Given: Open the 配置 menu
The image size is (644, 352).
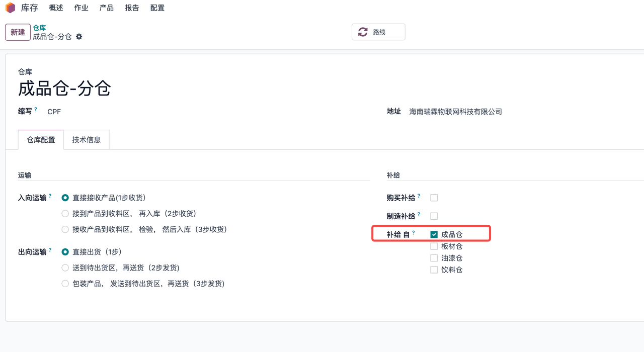Looking at the screenshot, I should [157, 8].
